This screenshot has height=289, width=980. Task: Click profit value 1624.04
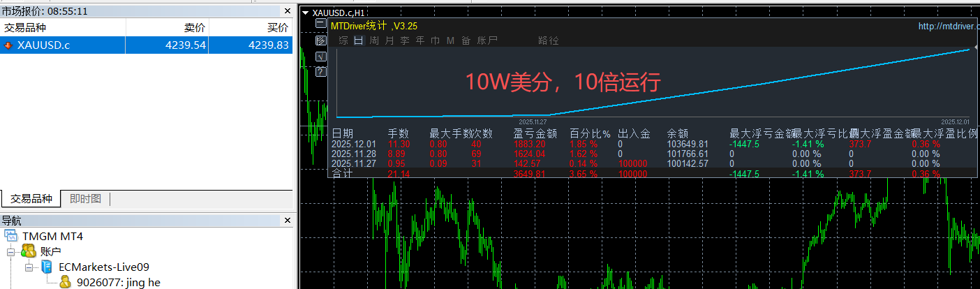(x=529, y=154)
